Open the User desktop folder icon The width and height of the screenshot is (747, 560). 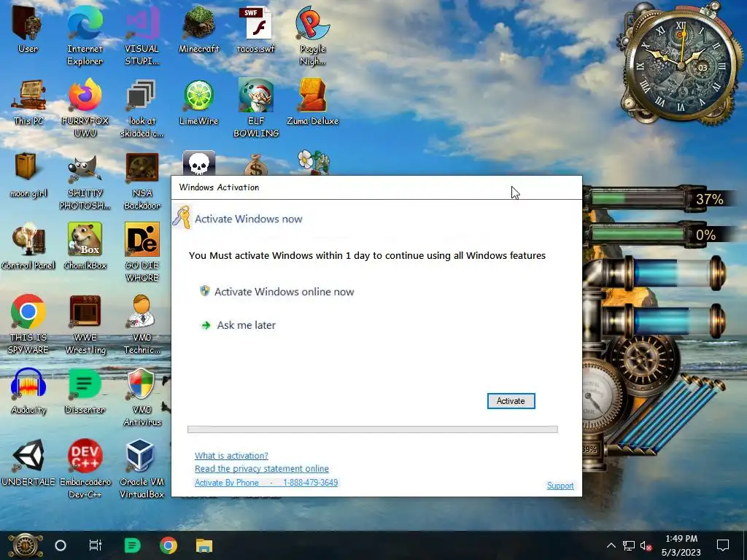28,29
